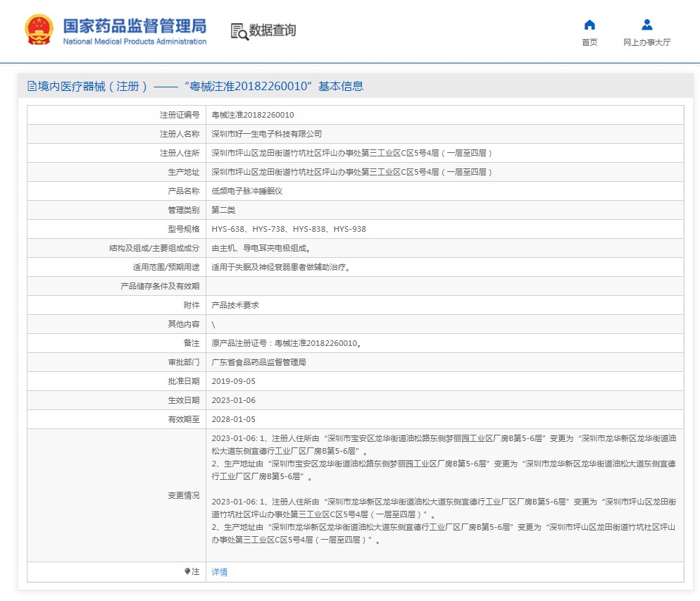Screen dimensions: 700x601
Task: Click the 管理类别 row label
Action: pyautogui.click(x=184, y=210)
